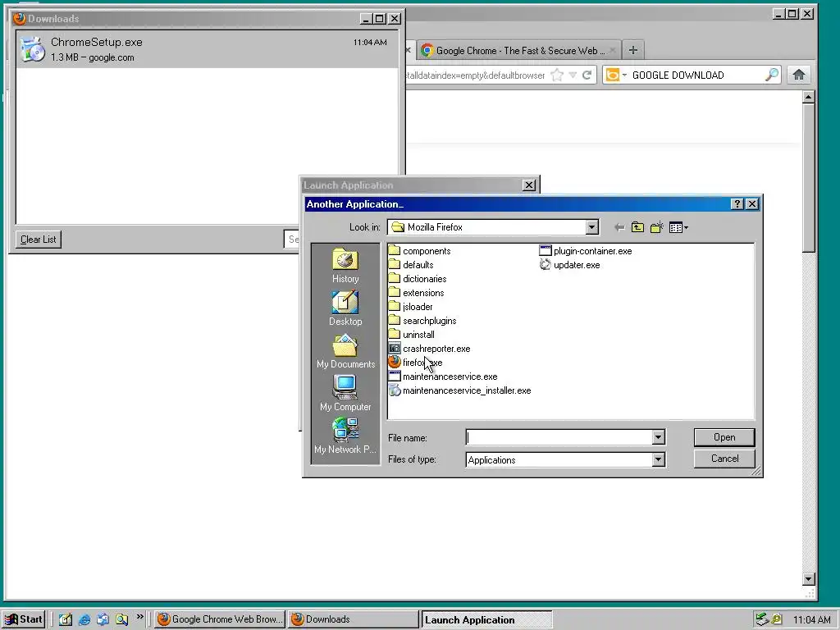840x630 pixels.
Task: Click Clear List in Downloads window
Action: (x=38, y=240)
